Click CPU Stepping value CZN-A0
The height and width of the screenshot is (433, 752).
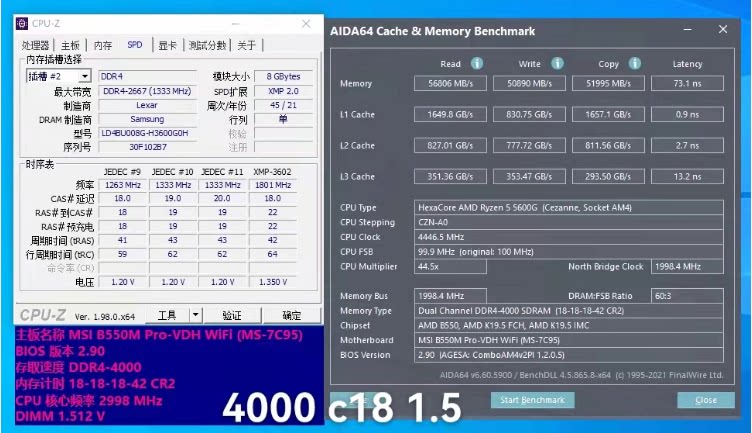pyautogui.click(x=569, y=222)
